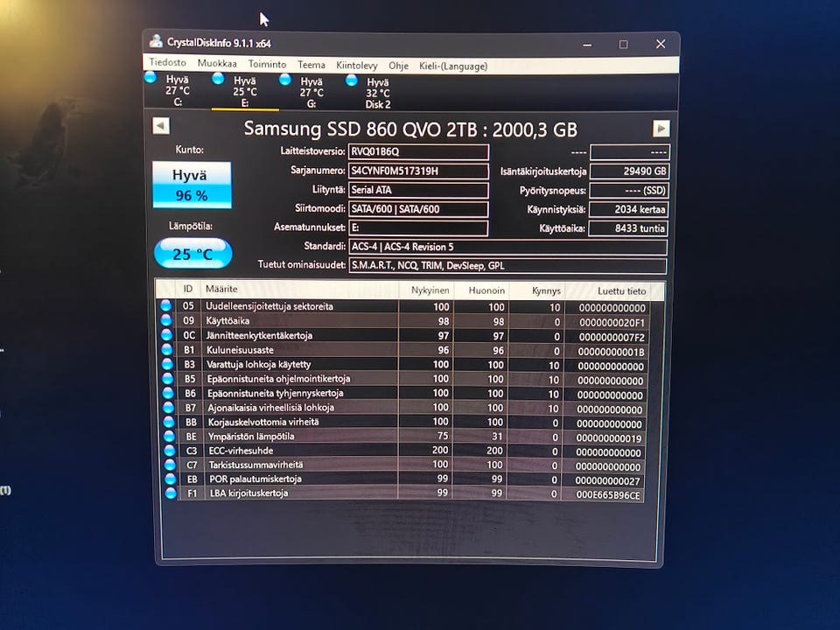This screenshot has height=630, width=840.
Task: Click the SATA/600 | SATA/600 transfer mode field
Action: (418, 209)
